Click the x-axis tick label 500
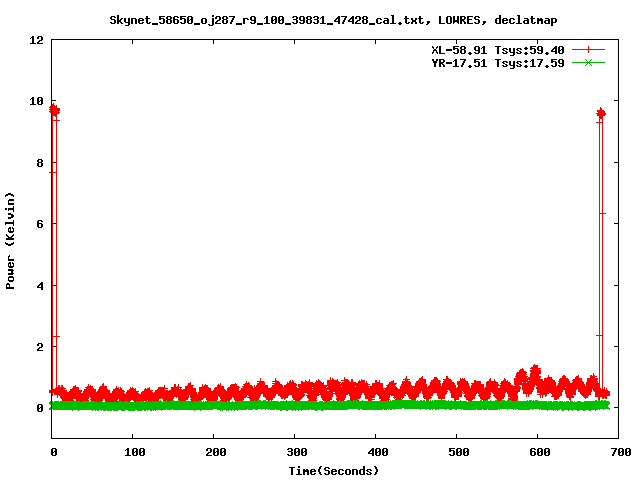The image size is (640, 480). 458,452
